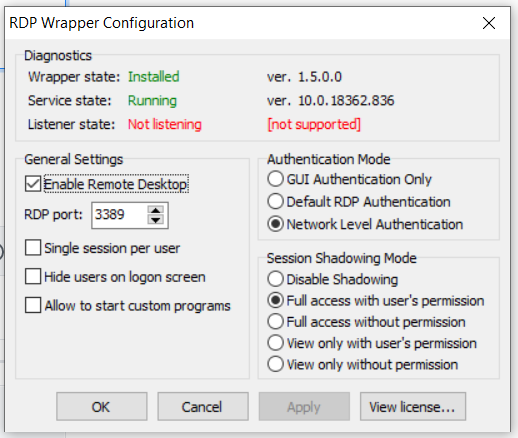Viewport: 518px width, 438px height.
Task: Click the green Installed wrapper state
Action: (154, 77)
